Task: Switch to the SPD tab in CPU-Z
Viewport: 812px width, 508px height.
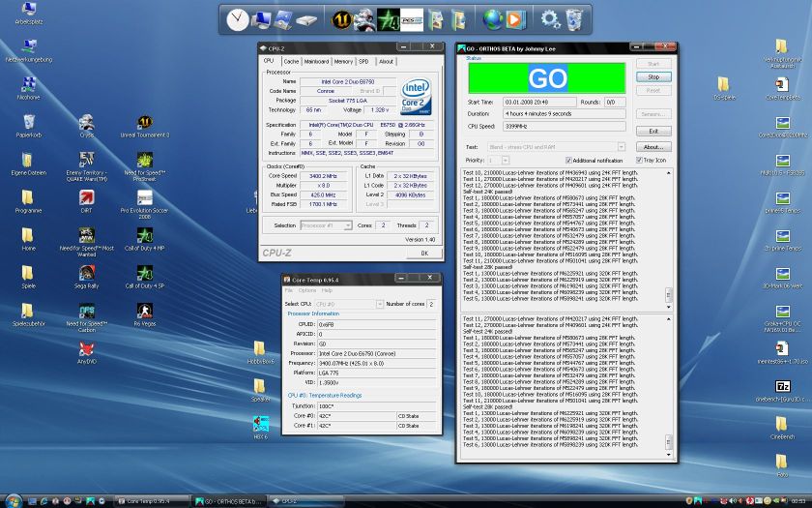Action: click(x=363, y=61)
